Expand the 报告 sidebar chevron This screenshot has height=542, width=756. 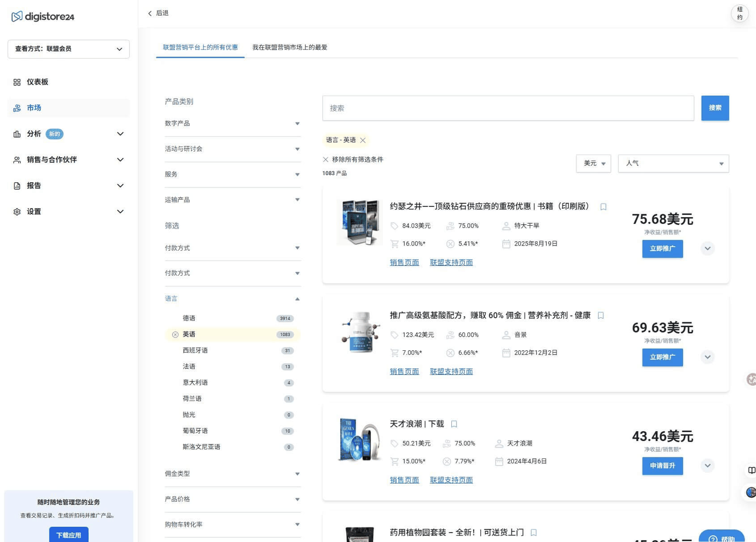click(x=120, y=186)
